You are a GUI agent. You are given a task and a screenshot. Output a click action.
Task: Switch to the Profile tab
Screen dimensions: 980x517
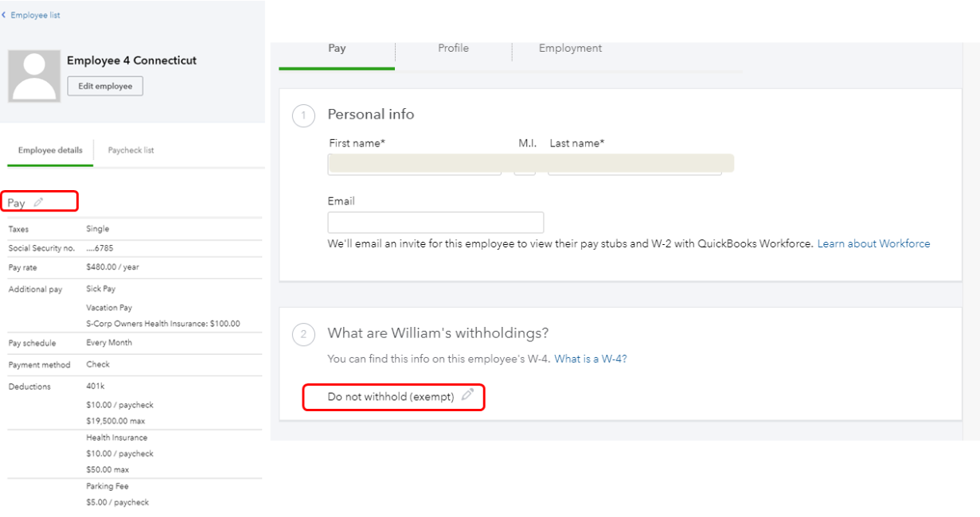click(453, 49)
